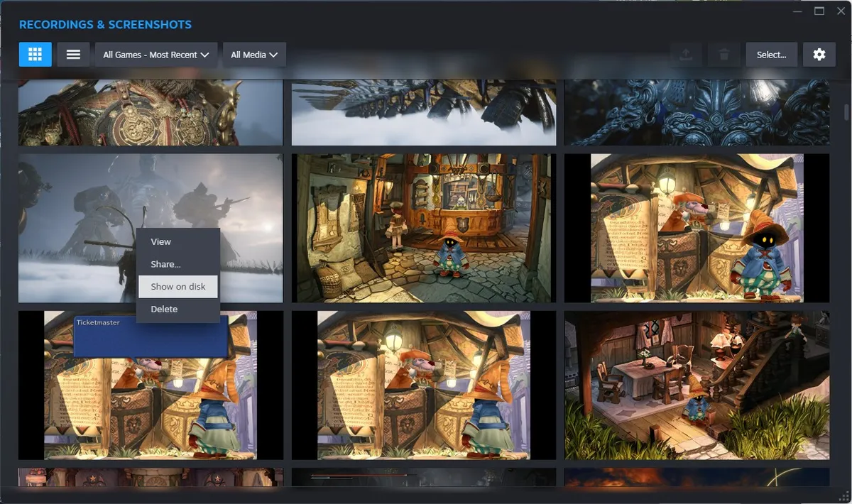
Task: Open the dark blue ornate armor screenshot
Action: pos(697,112)
